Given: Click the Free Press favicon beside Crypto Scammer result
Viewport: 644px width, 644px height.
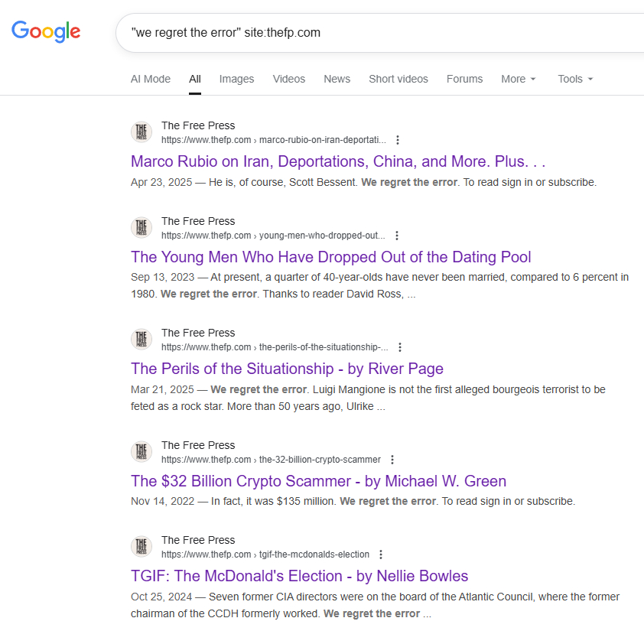Looking at the screenshot, I should point(141,452).
